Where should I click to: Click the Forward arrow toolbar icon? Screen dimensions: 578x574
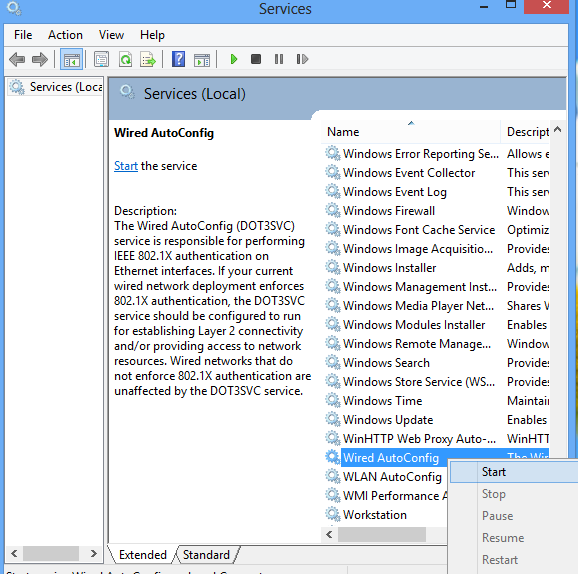[x=40, y=59]
